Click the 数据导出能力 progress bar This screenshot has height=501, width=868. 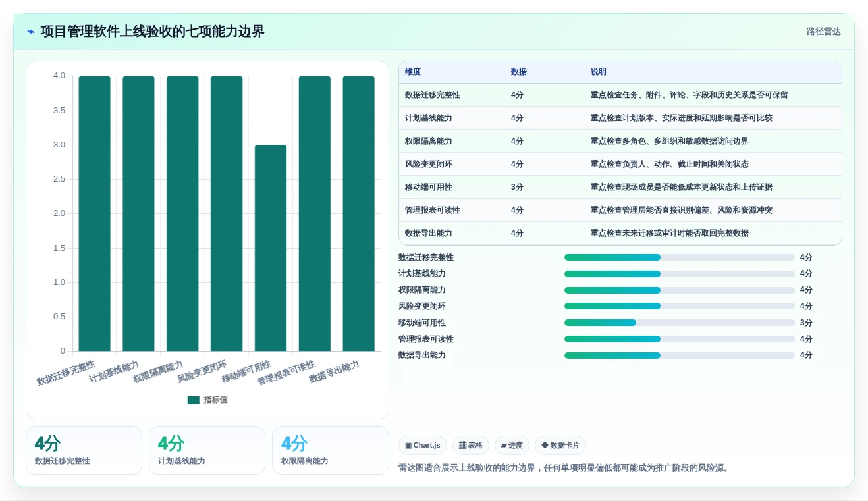[680, 356]
